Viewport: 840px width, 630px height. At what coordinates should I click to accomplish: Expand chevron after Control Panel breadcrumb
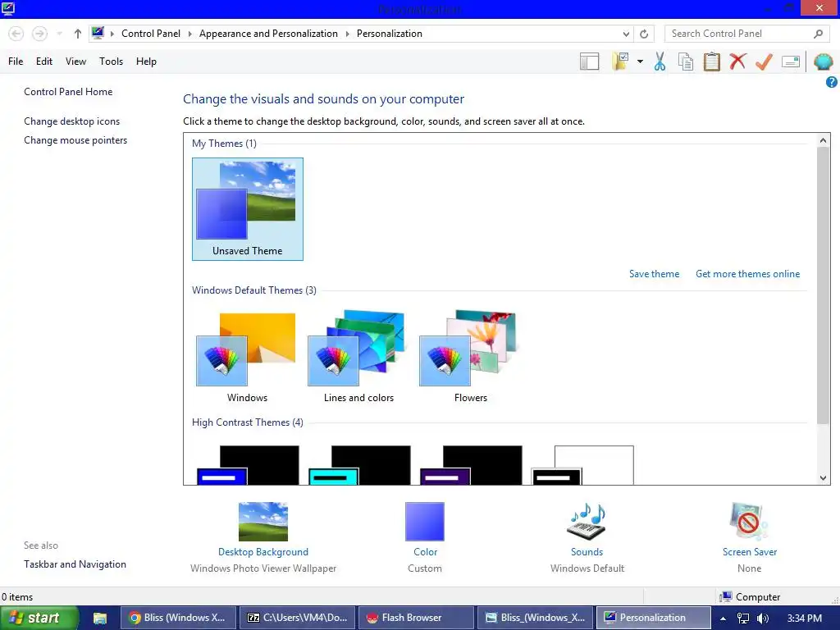click(189, 34)
